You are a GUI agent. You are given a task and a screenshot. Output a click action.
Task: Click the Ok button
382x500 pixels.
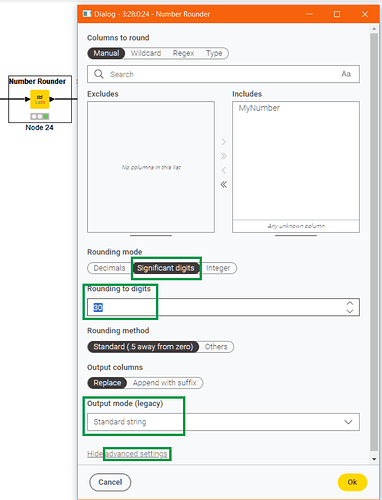352,482
